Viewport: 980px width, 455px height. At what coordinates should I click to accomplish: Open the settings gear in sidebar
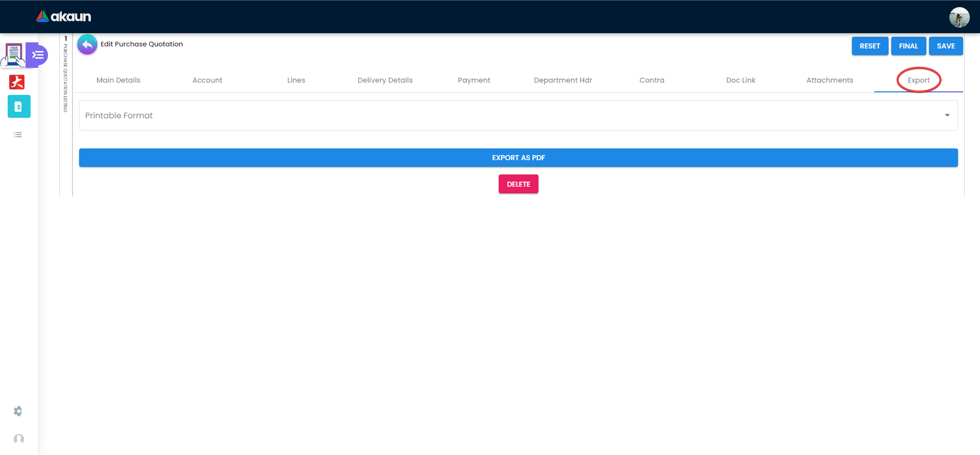point(18,411)
